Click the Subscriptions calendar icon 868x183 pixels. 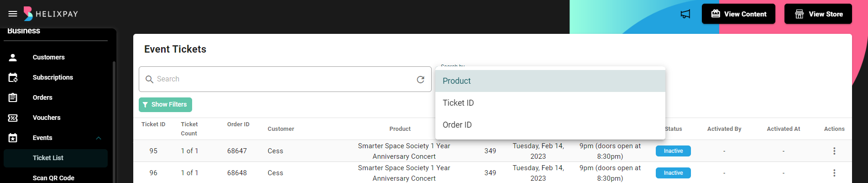click(x=13, y=77)
